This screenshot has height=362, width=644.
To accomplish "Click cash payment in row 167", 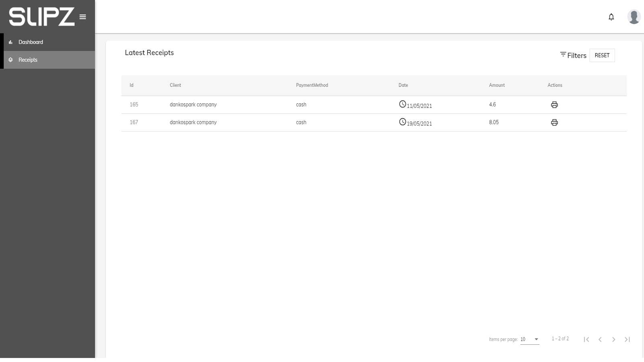I will (301, 122).
